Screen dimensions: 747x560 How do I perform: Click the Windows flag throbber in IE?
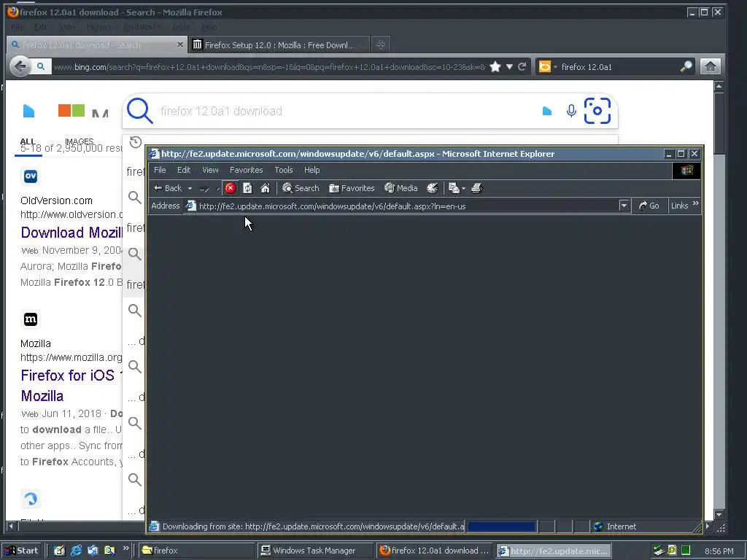[686, 171]
